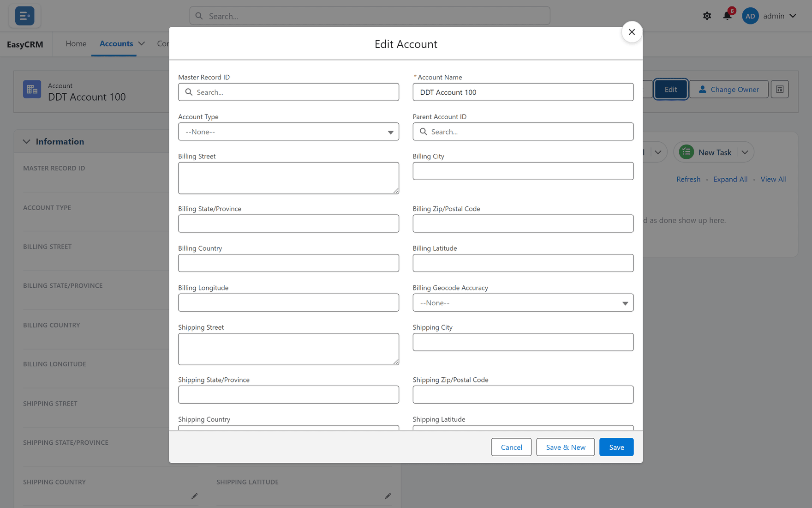Click pencil edit icon for Shipping Country
812x508 pixels.
point(194,496)
